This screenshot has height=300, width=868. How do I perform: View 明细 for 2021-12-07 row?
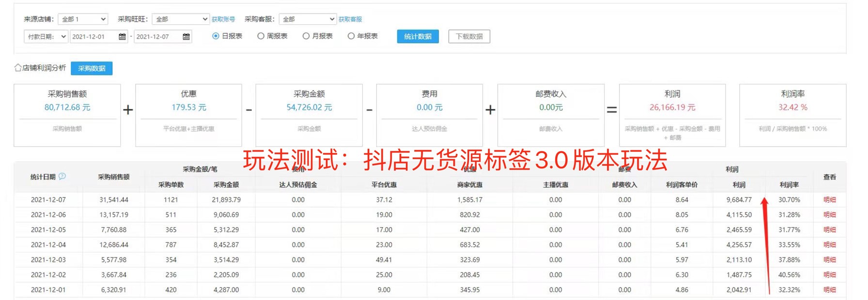[830, 200]
